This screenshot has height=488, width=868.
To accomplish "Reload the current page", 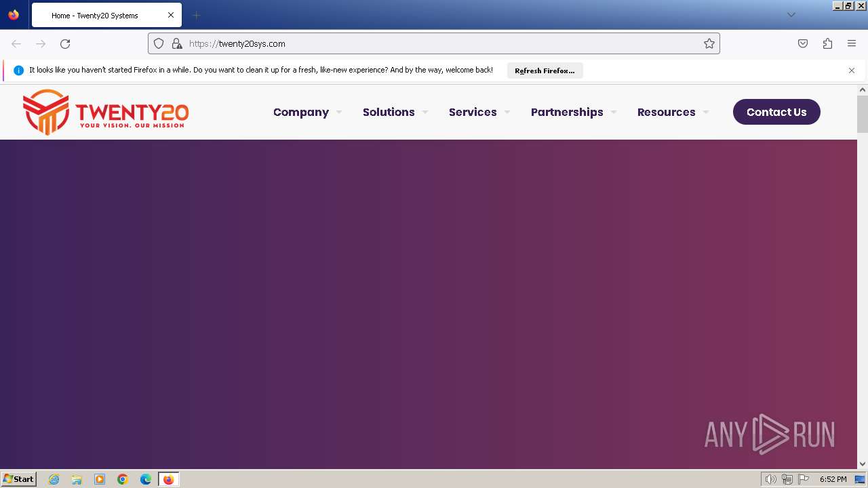I will point(65,43).
